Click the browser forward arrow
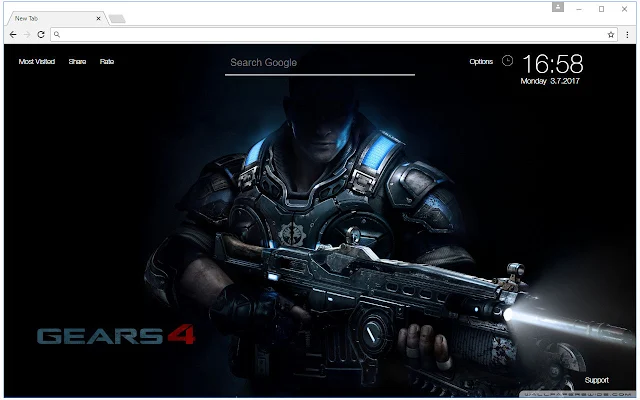The height and width of the screenshot is (400, 640). pos(27,35)
